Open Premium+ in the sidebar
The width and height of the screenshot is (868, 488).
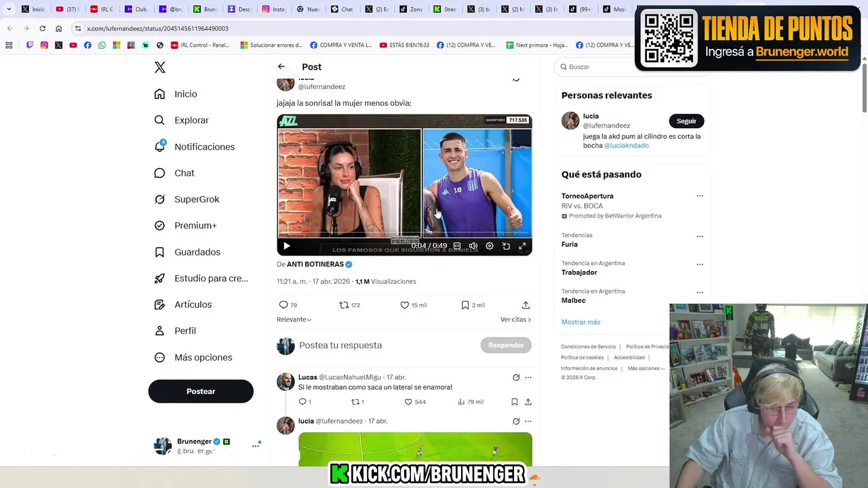(185, 226)
